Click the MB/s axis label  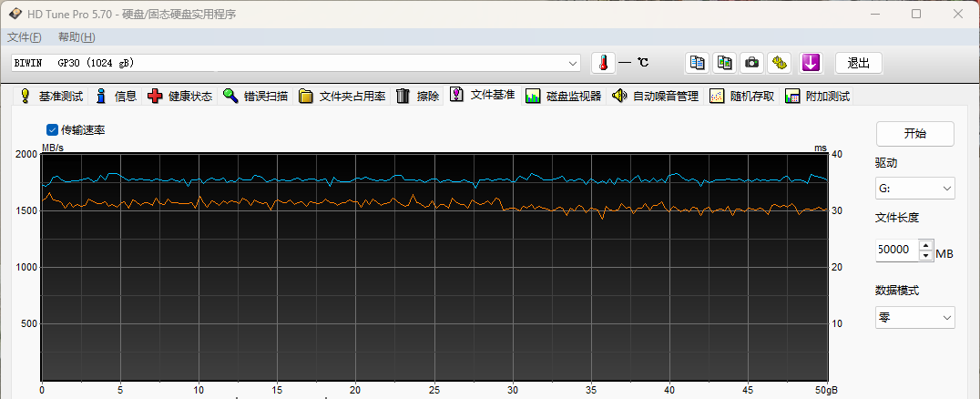[x=53, y=148]
